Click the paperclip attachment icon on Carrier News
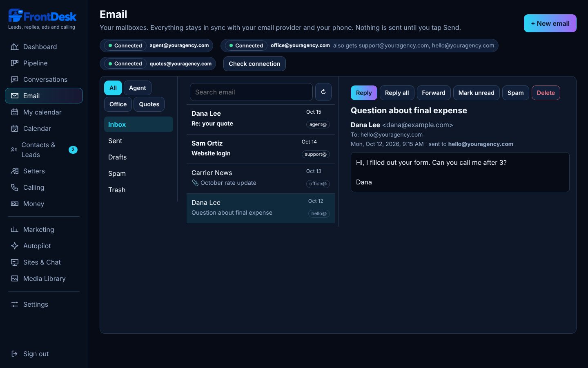588x368 pixels. coord(195,183)
